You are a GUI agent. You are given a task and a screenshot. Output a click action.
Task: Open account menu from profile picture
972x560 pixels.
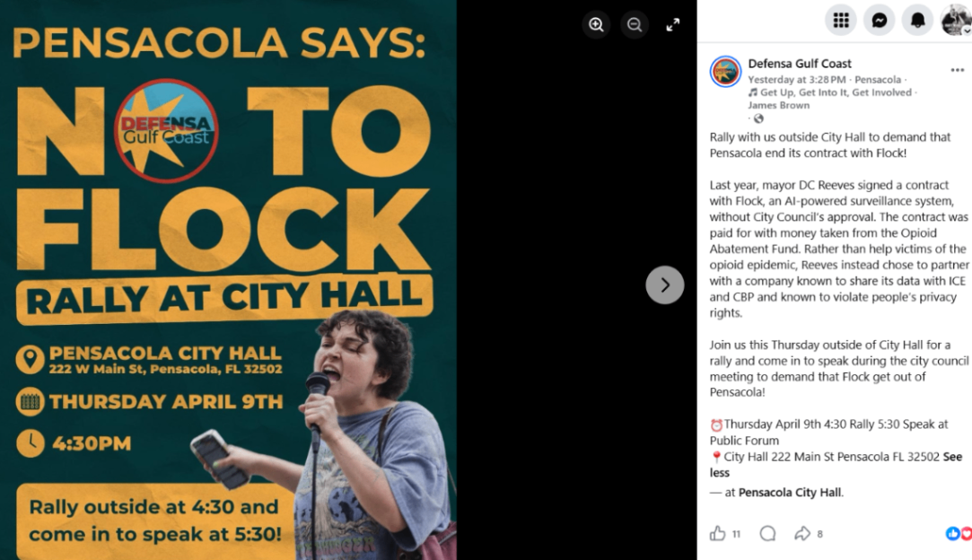coord(955,20)
